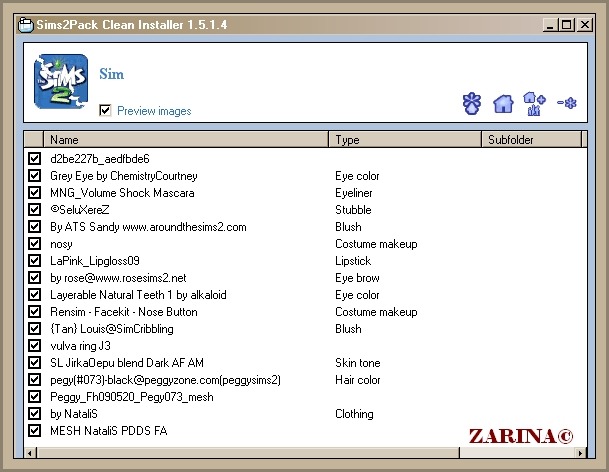609x472 pixels.
Task: Click the left arrow of horizontal scrollbar
Action: pos(30,453)
